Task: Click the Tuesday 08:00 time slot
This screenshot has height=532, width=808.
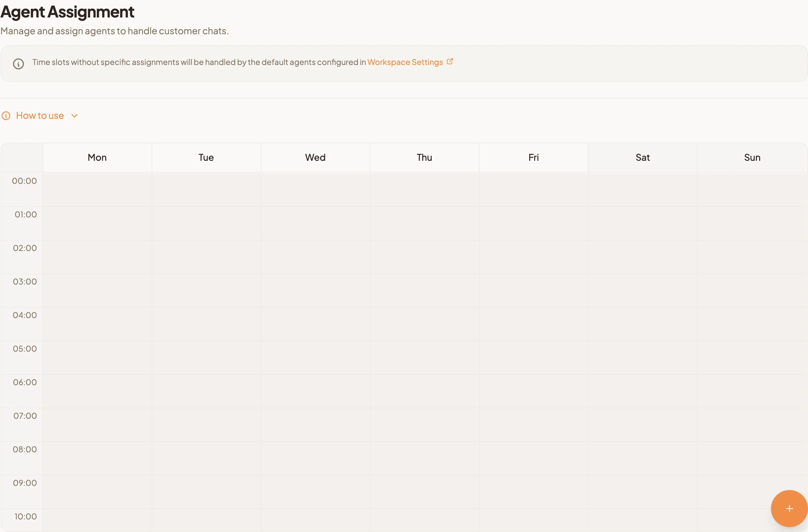Action: [206, 458]
